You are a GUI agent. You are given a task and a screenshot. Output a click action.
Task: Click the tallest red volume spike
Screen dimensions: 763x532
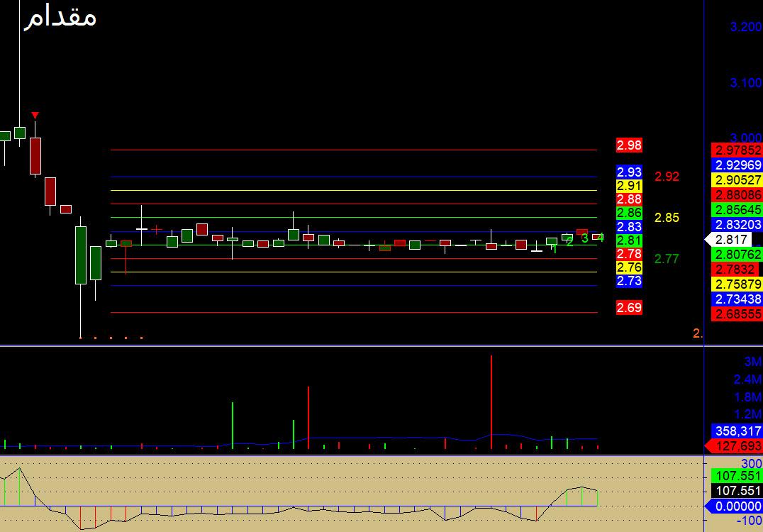tap(491, 402)
